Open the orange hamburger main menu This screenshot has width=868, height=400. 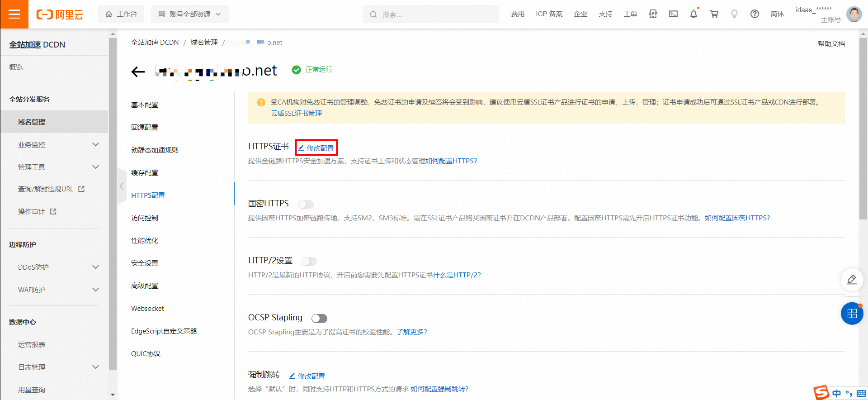[x=14, y=14]
